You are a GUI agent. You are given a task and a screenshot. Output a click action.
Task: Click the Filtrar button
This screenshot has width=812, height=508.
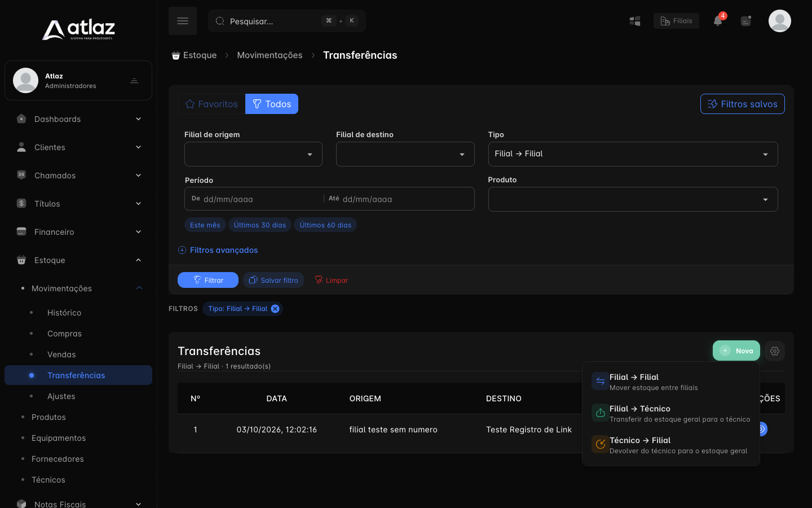pyautogui.click(x=208, y=280)
